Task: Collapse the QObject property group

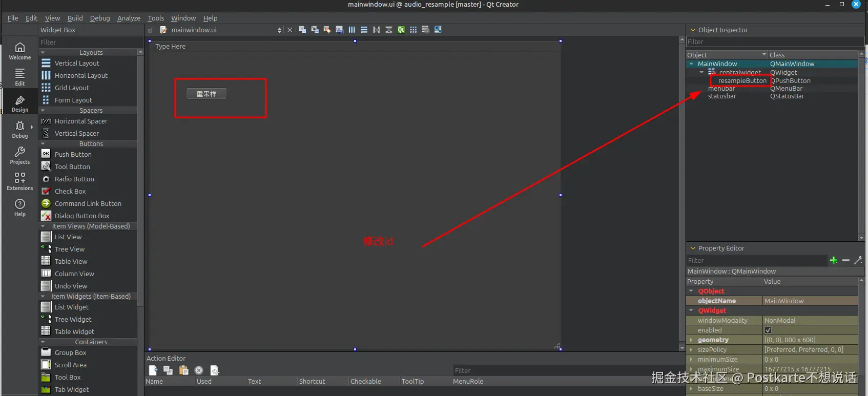Action: (691, 291)
